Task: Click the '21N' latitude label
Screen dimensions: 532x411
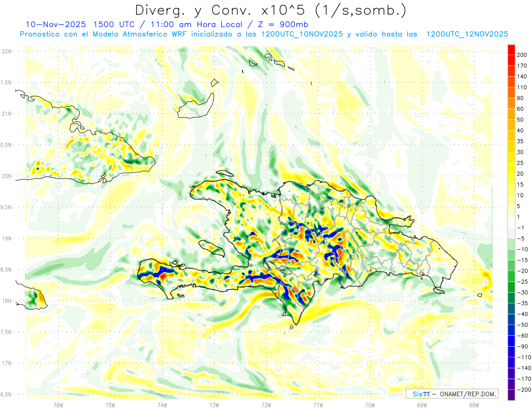Action: point(6,114)
